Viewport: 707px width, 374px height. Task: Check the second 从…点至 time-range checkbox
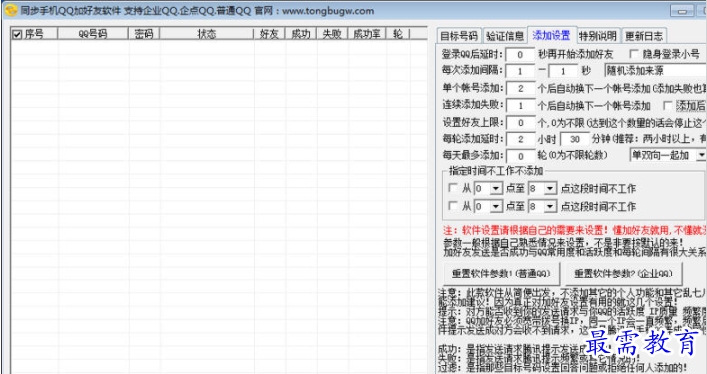coord(453,206)
